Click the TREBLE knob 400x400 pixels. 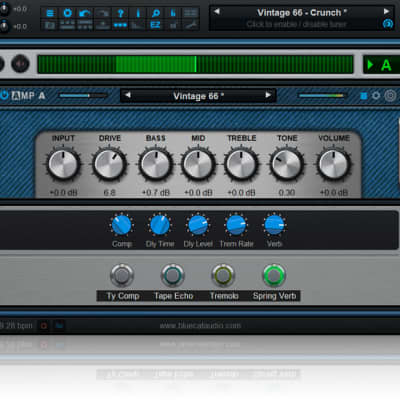pyautogui.click(x=241, y=164)
